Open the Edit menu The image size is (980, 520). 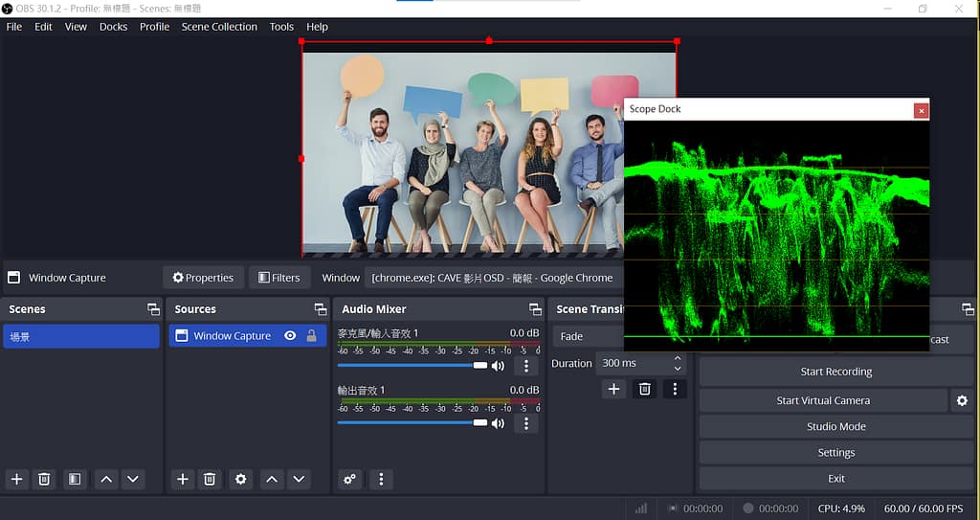[43, 27]
